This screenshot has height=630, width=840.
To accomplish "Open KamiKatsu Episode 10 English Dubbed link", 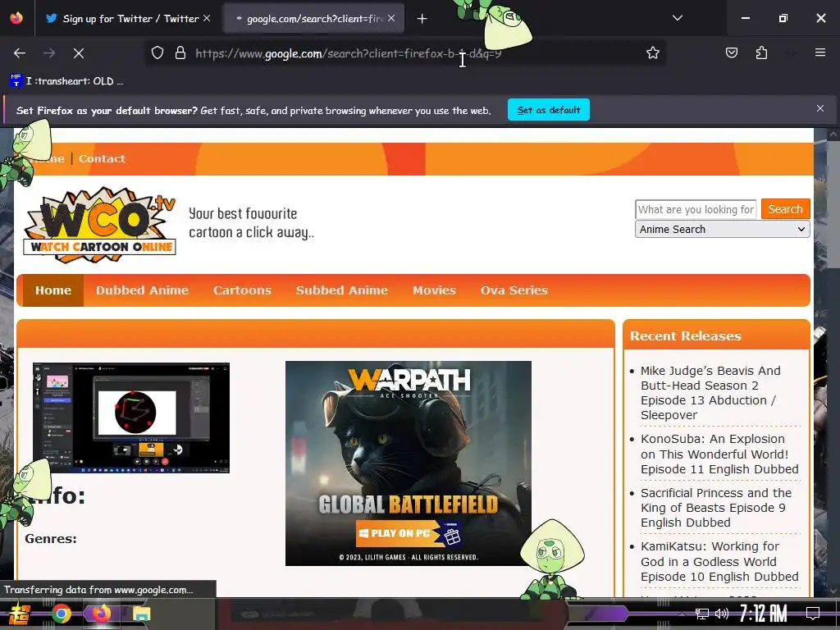I will click(719, 561).
